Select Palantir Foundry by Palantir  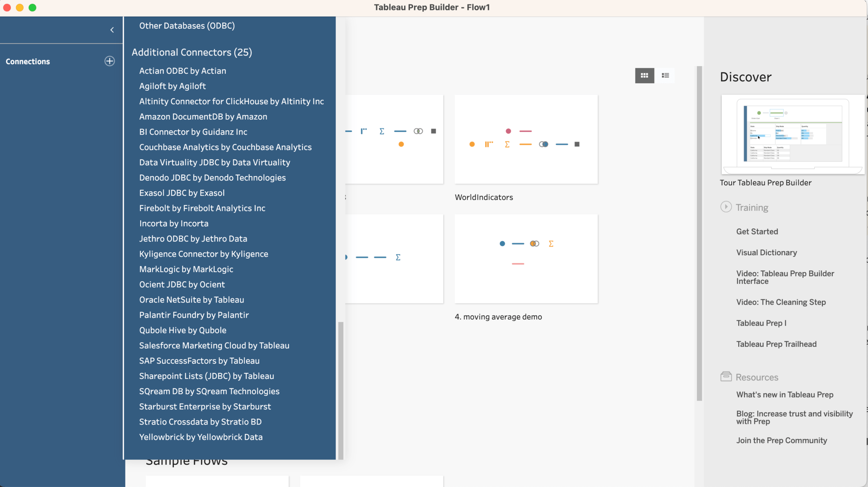pyautogui.click(x=194, y=315)
